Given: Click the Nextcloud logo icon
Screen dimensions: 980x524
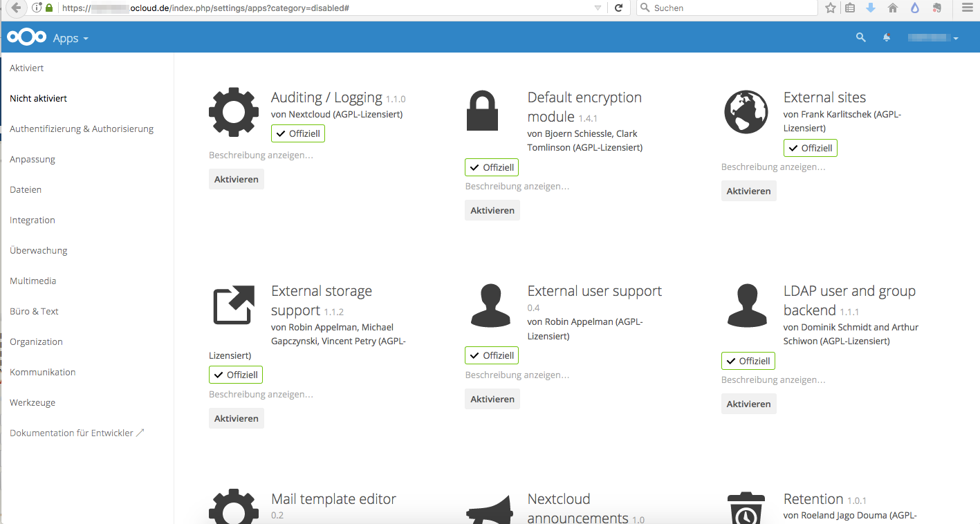Looking at the screenshot, I should (x=26, y=37).
